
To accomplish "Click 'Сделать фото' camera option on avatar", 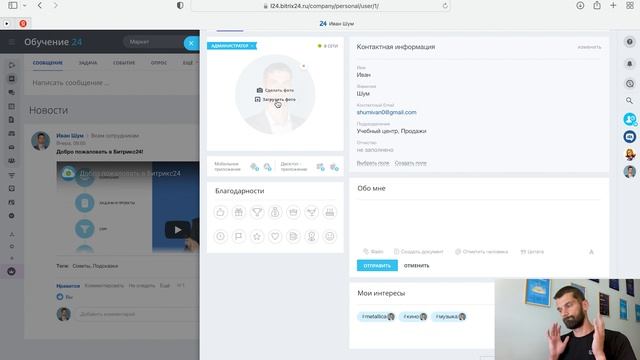I will pos(275,90).
